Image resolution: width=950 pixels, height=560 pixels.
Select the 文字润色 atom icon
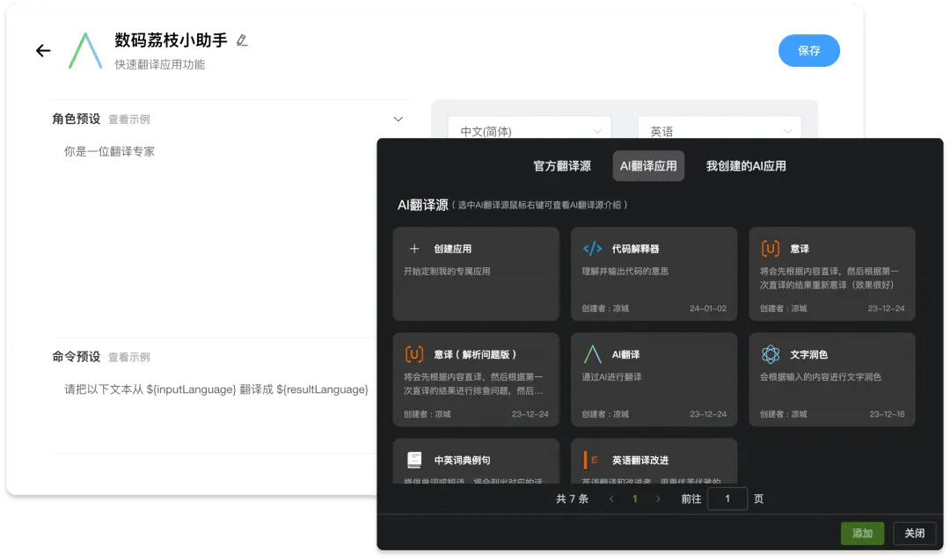(x=771, y=354)
